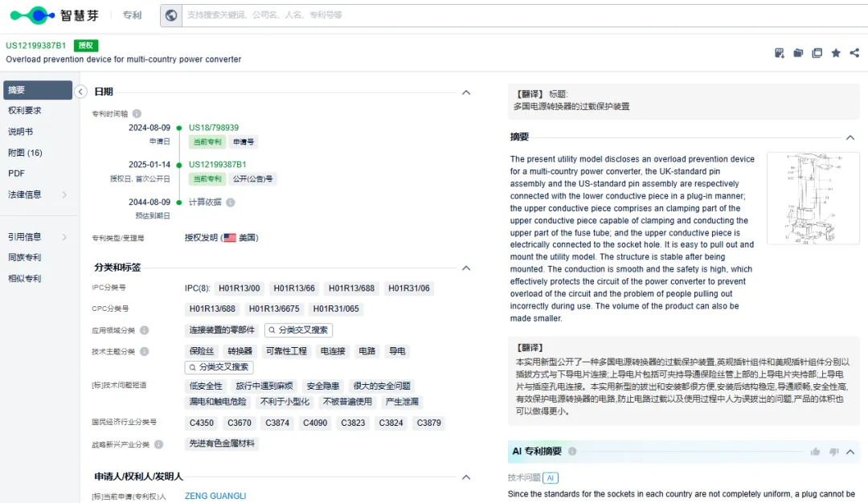Click IPC code H01R13/00

tap(240, 288)
